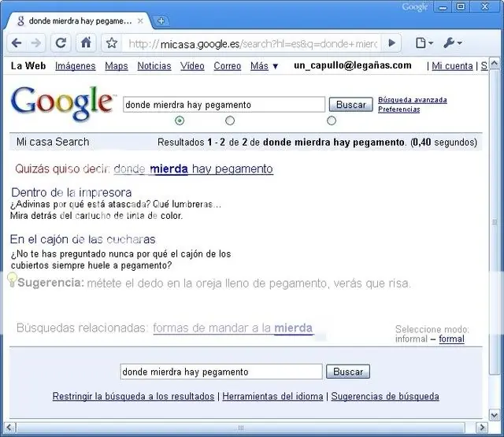Close the 'donde mierdra hay pegame' tab
The image size is (504, 437).
pos(140,21)
